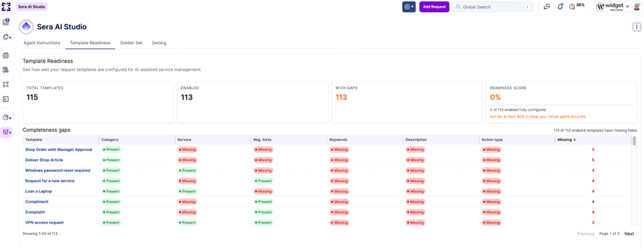Click the Global Search input field
Viewport: 644px width, 249px height.
[x=493, y=7]
